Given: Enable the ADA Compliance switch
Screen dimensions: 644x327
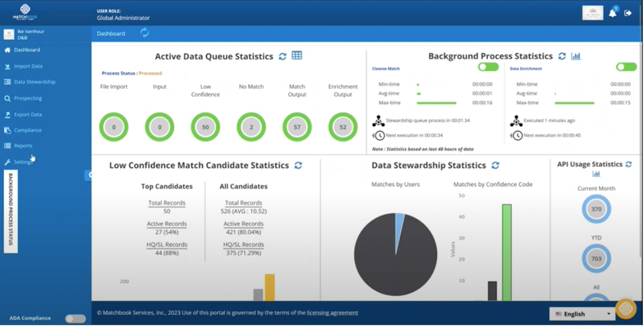Looking at the screenshot, I should point(75,319).
